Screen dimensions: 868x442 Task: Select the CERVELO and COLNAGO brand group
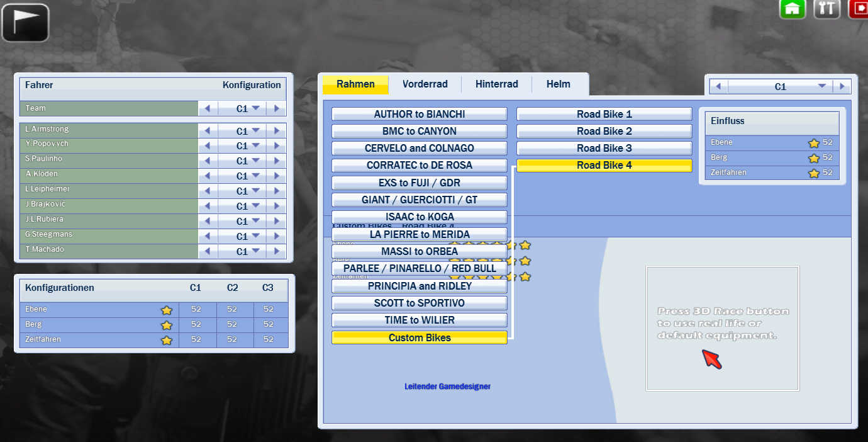point(419,149)
